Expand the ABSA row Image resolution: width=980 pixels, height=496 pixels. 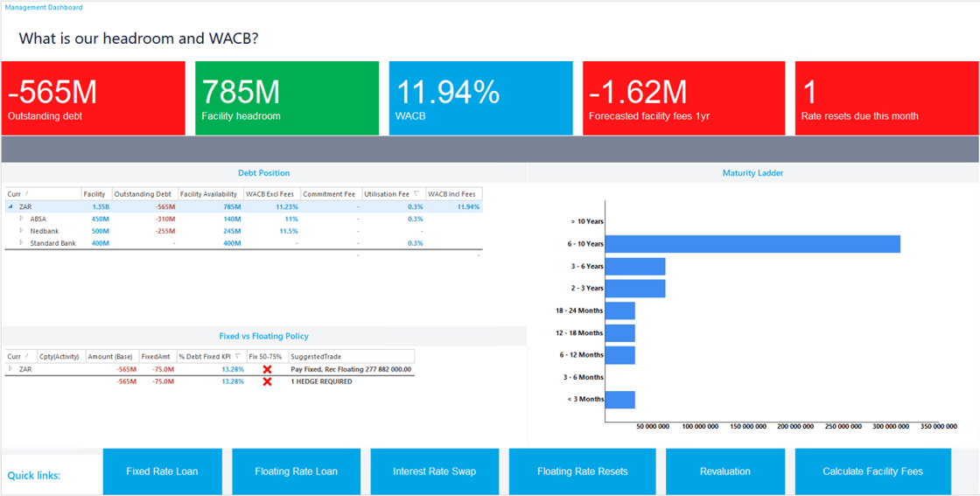point(21,219)
